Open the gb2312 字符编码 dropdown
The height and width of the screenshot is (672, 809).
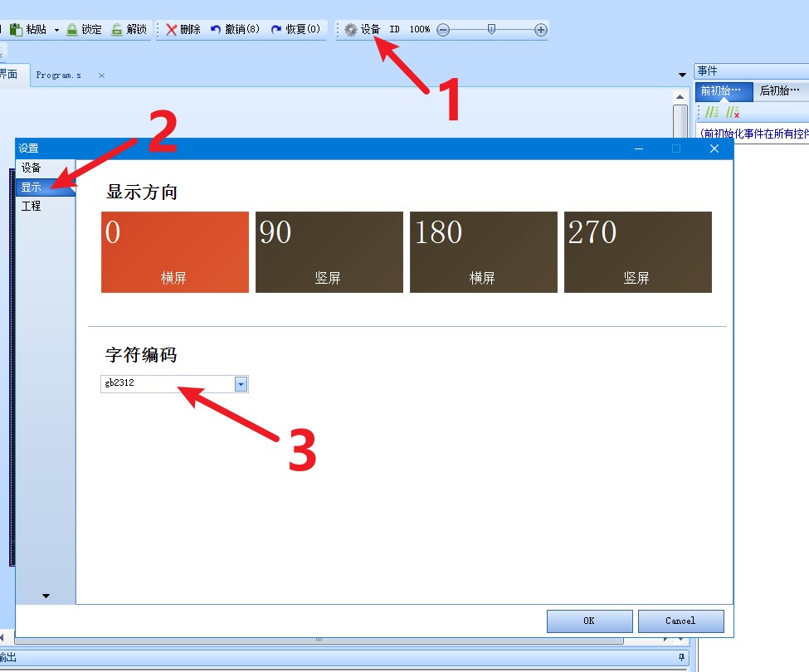[241, 384]
